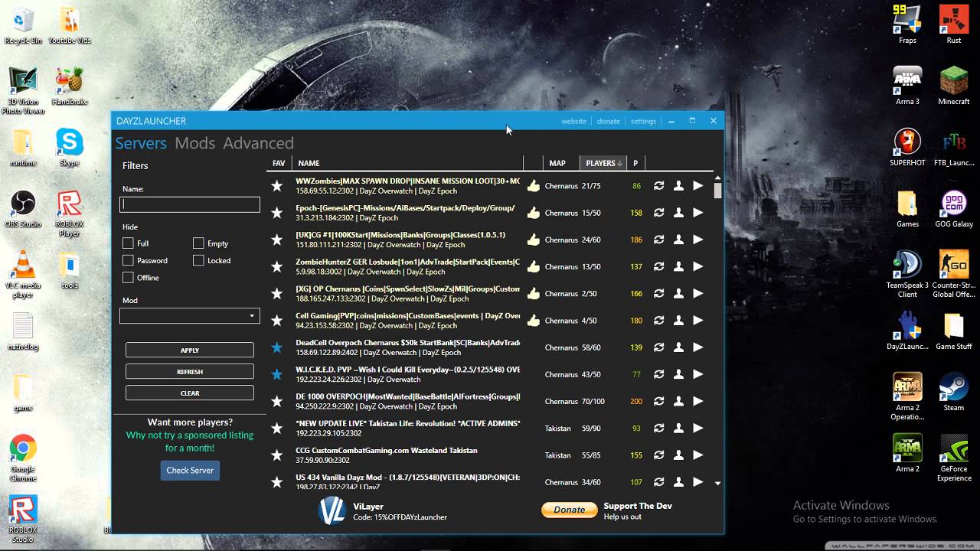Viewport: 980px width, 551px height.
Task: Open the Steam desktop icon
Action: click(x=954, y=392)
